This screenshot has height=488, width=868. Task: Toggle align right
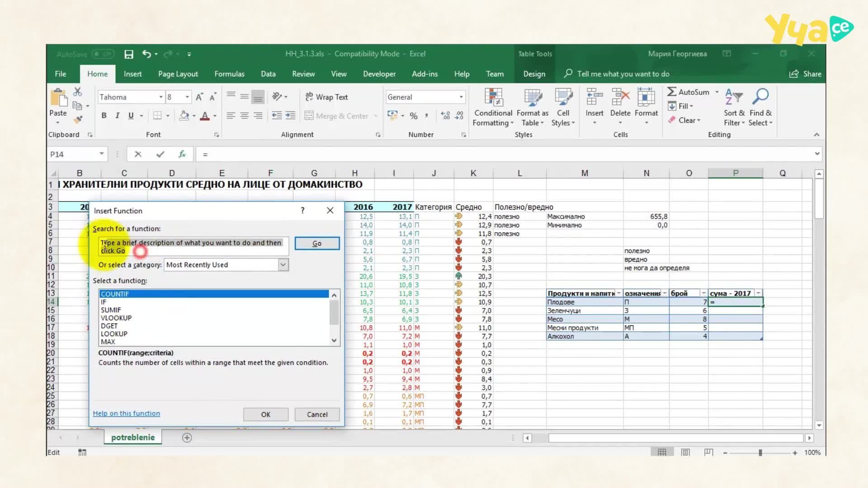(258, 116)
